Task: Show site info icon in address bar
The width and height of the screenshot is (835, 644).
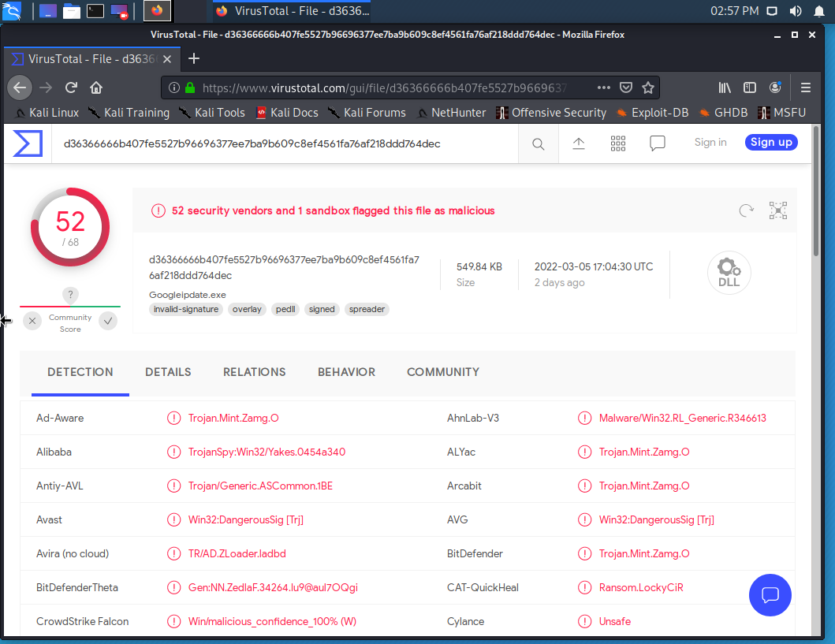Action: tap(174, 87)
